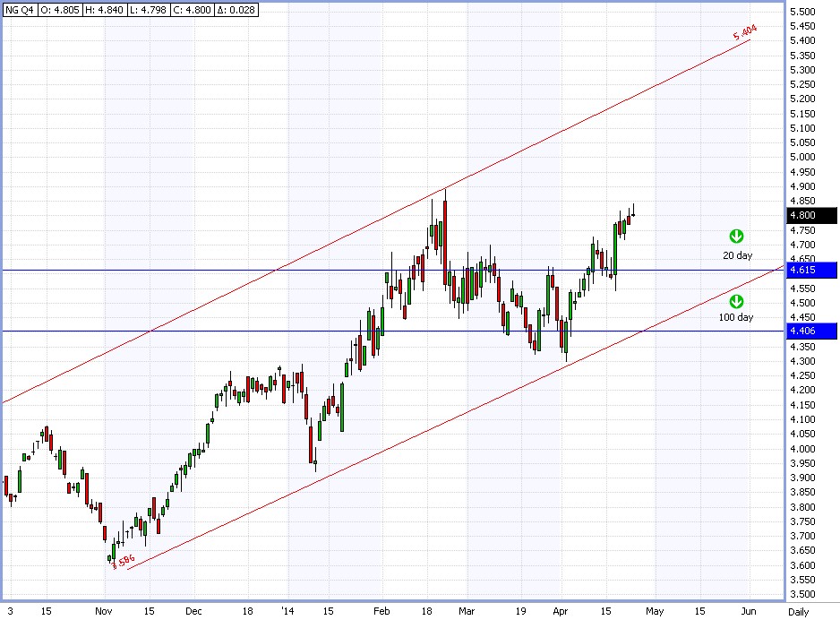Select the black 4.800 current price tag
The height and width of the screenshot is (620, 840).
tap(811, 215)
